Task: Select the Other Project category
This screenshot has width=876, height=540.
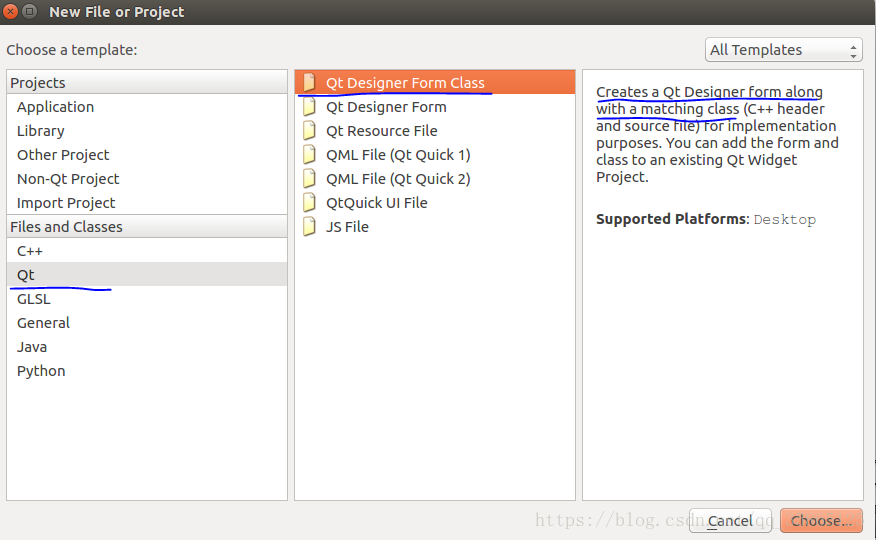Action: tap(147, 155)
